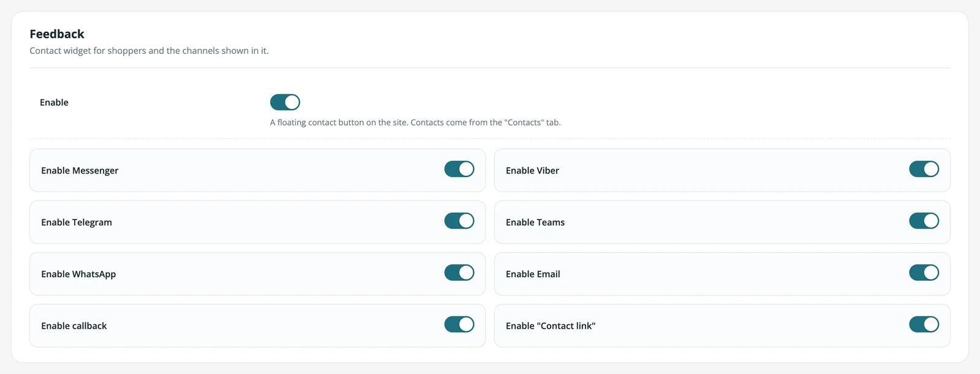Click the "Contact widget for shoppers" description
980x374 pixels.
tap(149, 51)
